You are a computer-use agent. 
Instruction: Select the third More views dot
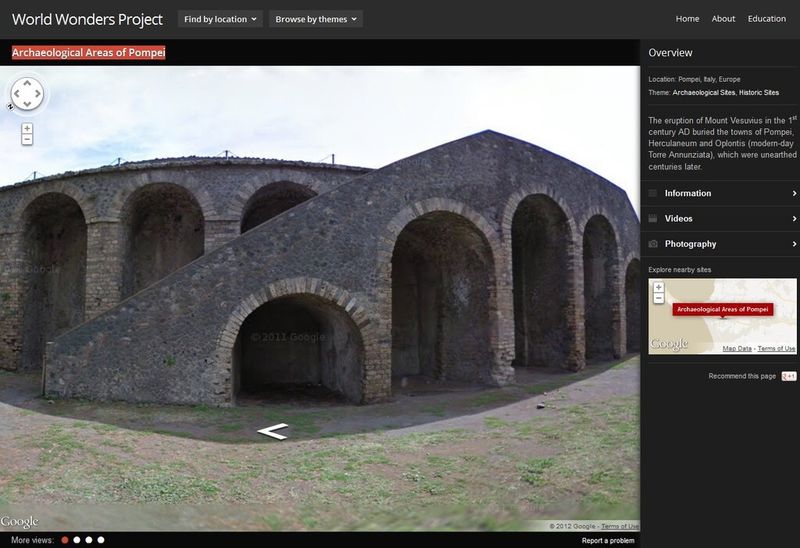89,540
